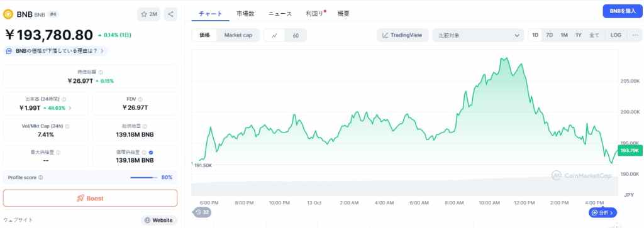Show 24-hour volume info icon
The height and width of the screenshot is (228, 644).
64,99
